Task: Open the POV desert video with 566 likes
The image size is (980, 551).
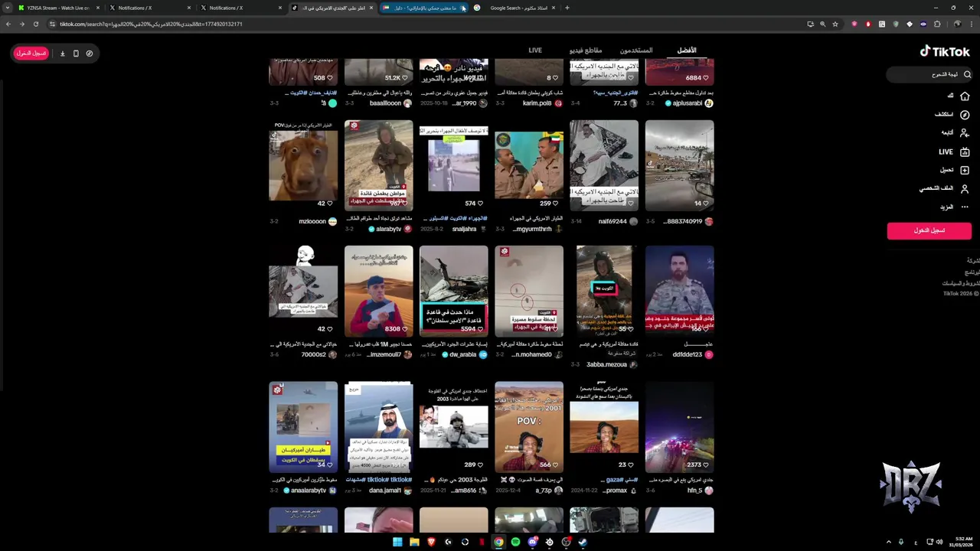Action: pos(529,427)
